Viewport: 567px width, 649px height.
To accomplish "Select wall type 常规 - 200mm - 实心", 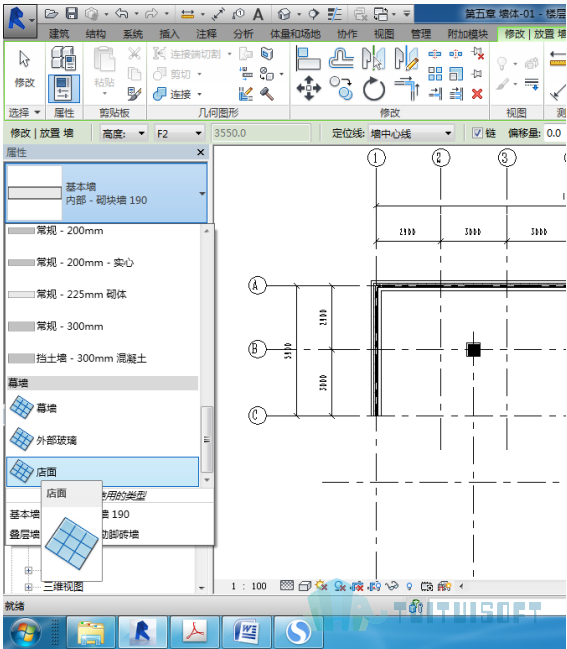I will pyautogui.click(x=103, y=262).
